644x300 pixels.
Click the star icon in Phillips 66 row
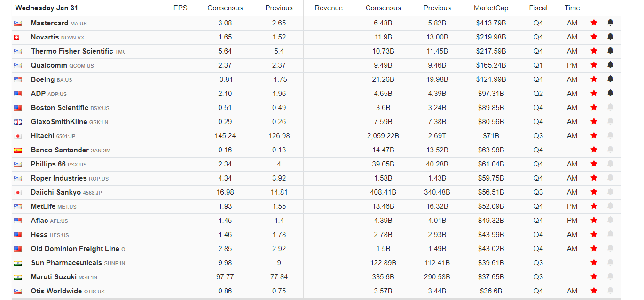pyautogui.click(x=594, y=164)
